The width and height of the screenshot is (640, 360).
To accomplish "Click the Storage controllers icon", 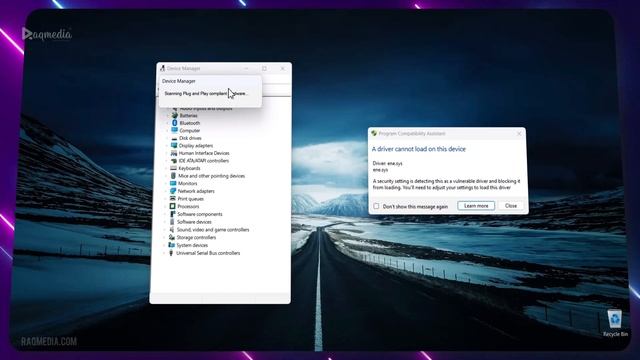I will 172,238.
